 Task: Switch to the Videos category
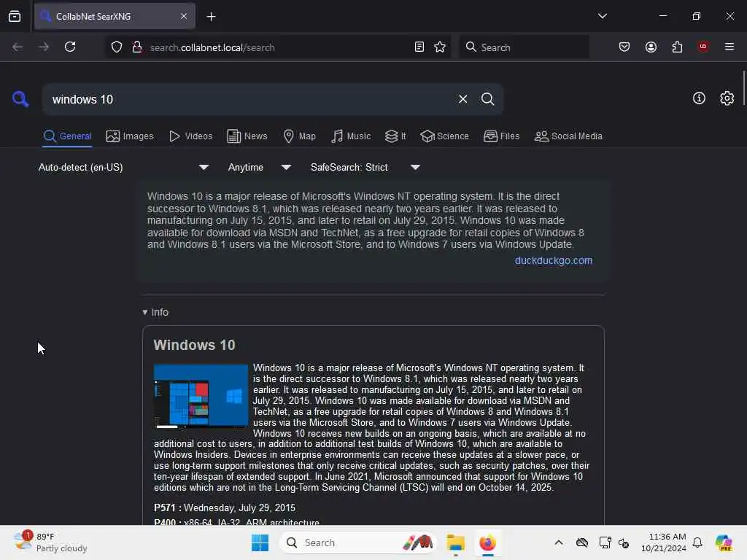191,136
